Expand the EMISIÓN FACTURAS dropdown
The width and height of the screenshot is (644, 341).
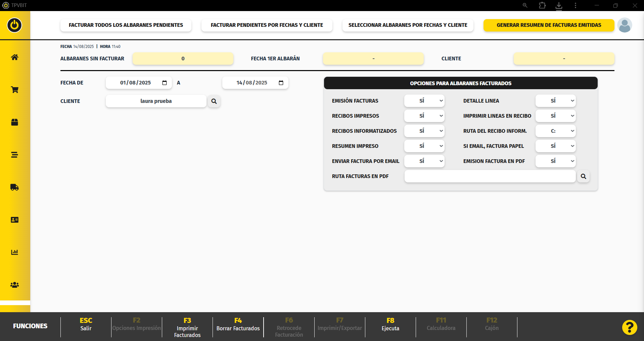(x=424, y=101)
